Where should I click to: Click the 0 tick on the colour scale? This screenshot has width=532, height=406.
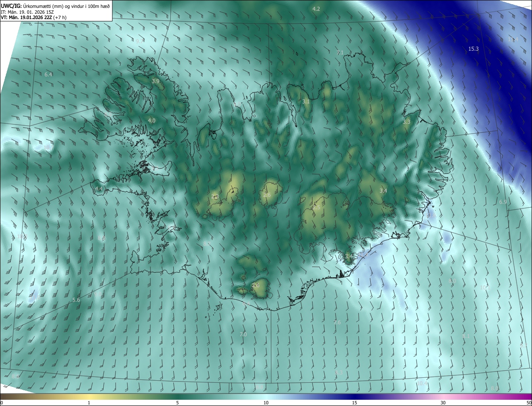point(2,403)
